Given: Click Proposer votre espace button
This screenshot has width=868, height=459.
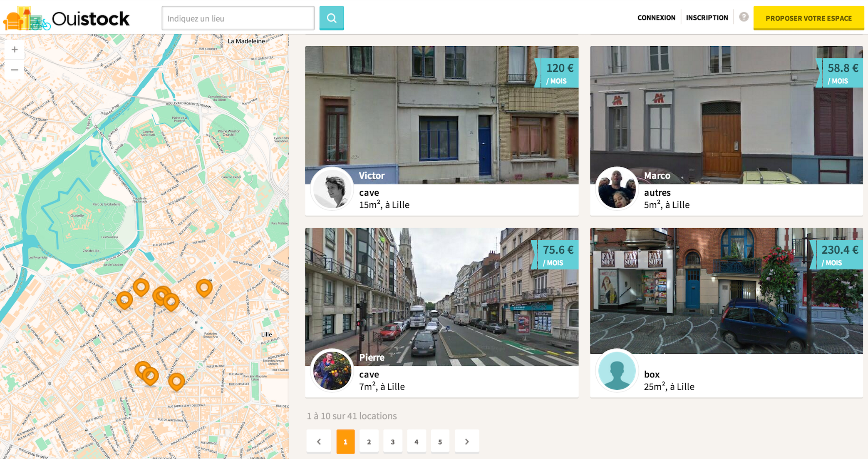Looking at the screenshot, I should (808, 18).
